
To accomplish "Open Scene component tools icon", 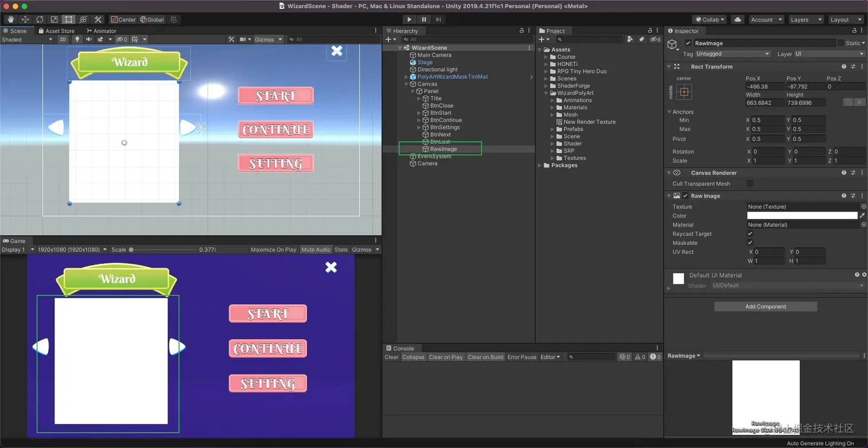I will click(231, 40).
